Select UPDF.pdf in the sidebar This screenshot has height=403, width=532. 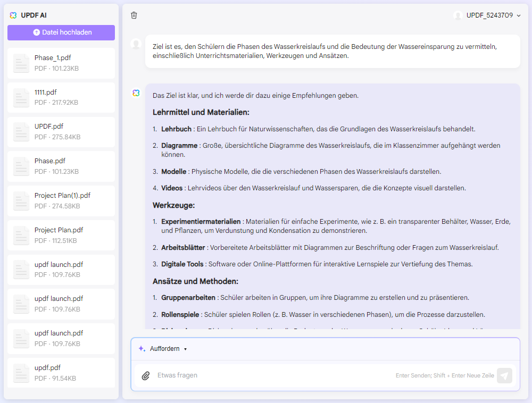(61, 132)
